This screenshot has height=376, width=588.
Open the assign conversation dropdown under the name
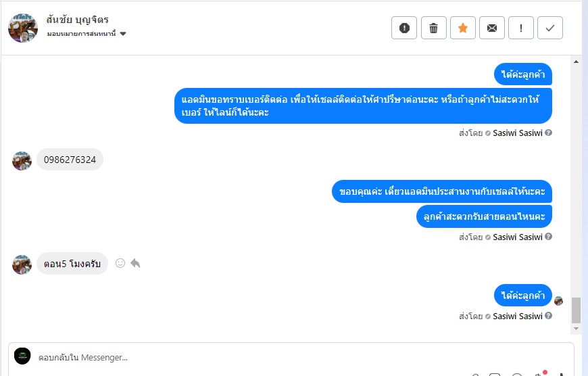point(122,34)
